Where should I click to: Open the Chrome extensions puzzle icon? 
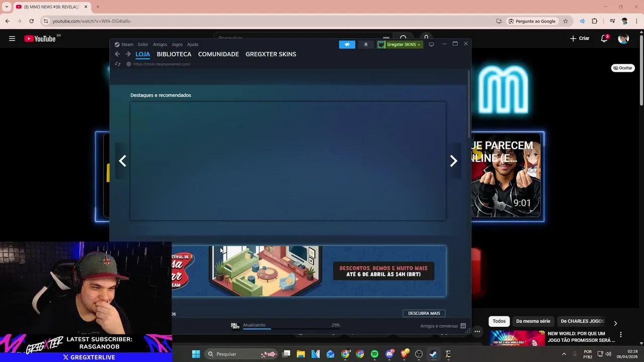[595, 21]
